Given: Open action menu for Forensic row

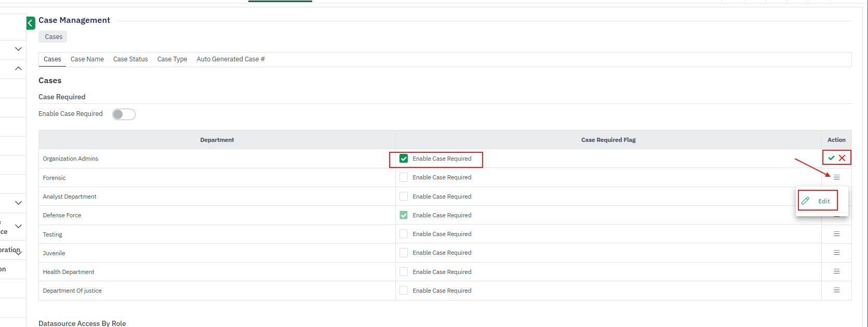Looking at the screenshot, I should pos(836,177).
